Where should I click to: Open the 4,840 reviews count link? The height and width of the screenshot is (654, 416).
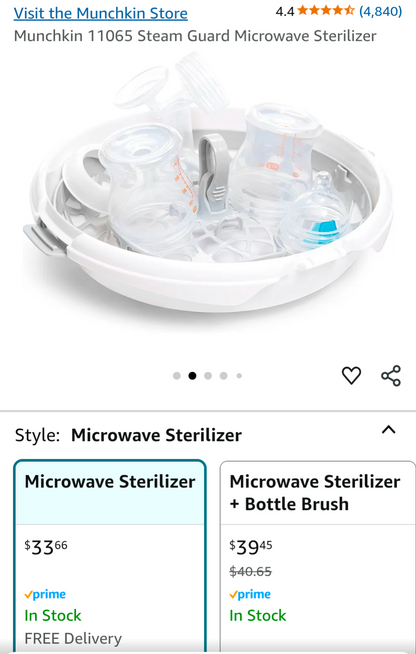click(381, 11)
